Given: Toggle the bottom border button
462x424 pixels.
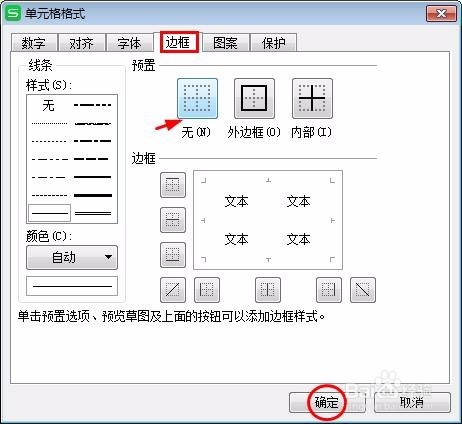Looking at the screenshot, I should click(x=173, y=255).
